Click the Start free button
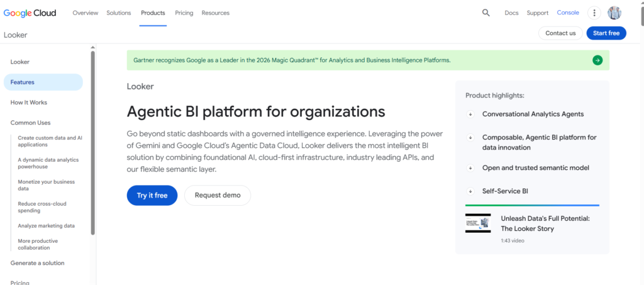The height and width of the screenshot is (285, 644). pyautogui.click(x=606, y=33)
